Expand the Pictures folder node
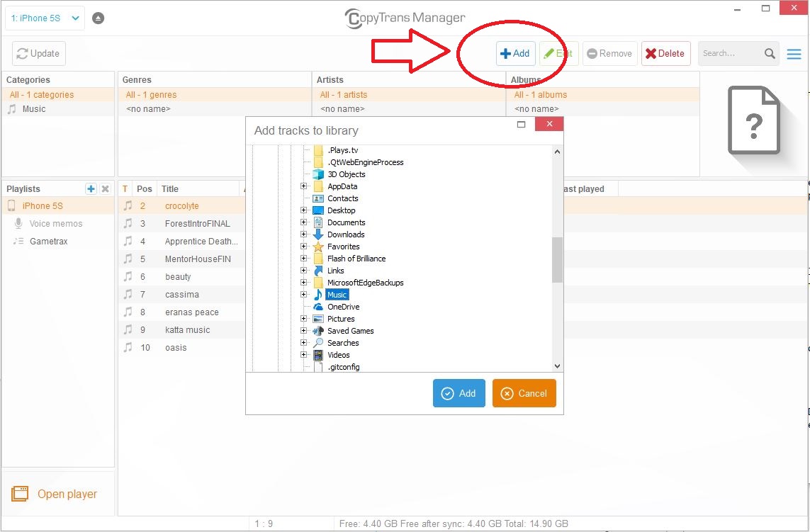The width and height of the screenshot is (810, 532). point(304,319)
